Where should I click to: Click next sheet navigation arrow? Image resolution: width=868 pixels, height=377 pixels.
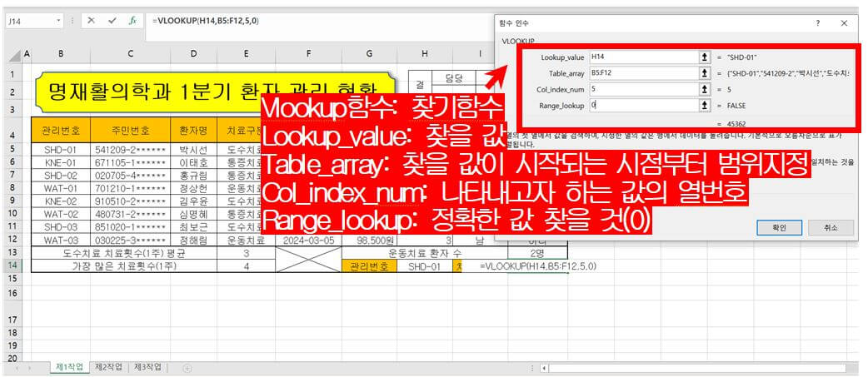click(29, 368)
